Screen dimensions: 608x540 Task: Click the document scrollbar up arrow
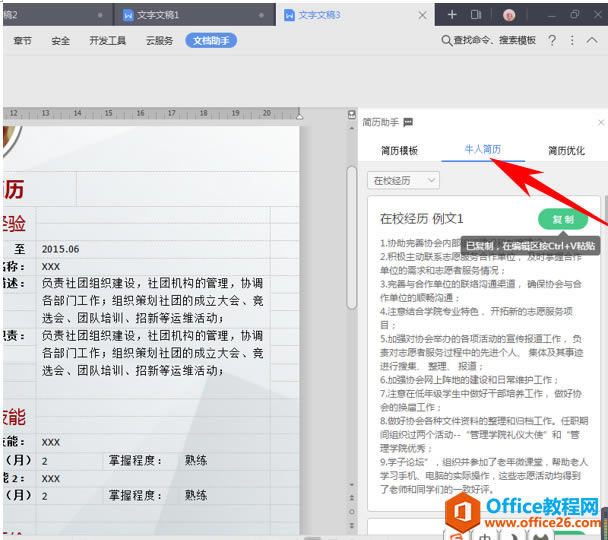(352, 128)
